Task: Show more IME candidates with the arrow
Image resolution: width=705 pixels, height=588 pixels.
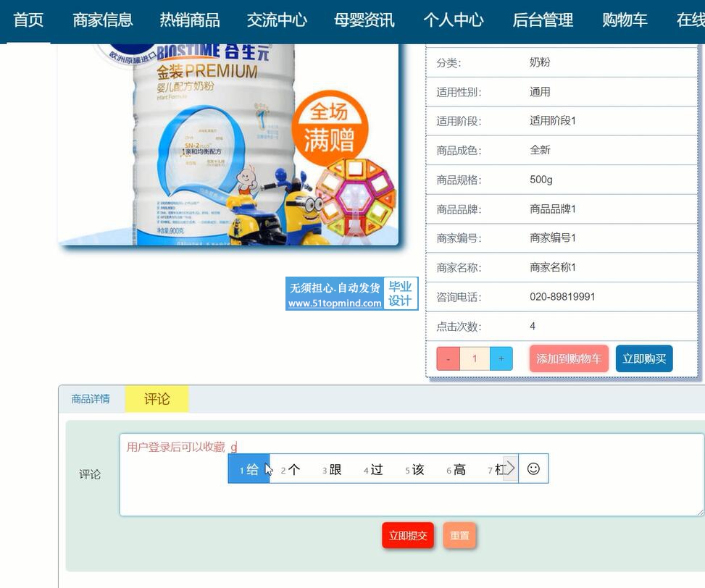Action: pos(510,469)
